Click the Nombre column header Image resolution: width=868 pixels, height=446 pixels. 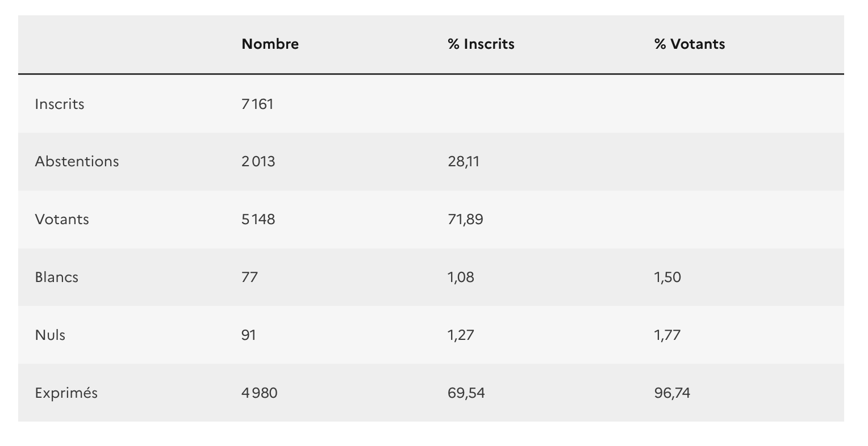click(x=270, y=44)
